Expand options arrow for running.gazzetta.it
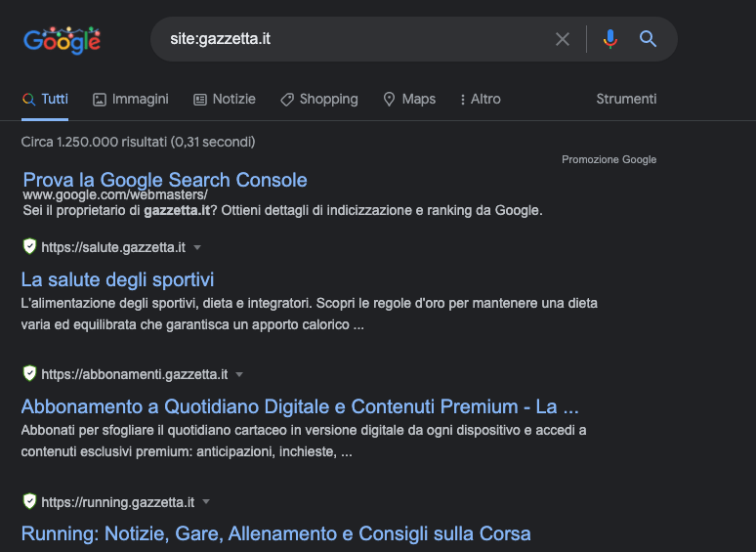This screenshot has height=552, width=756. pyautogui.click(x=206, y=502)
